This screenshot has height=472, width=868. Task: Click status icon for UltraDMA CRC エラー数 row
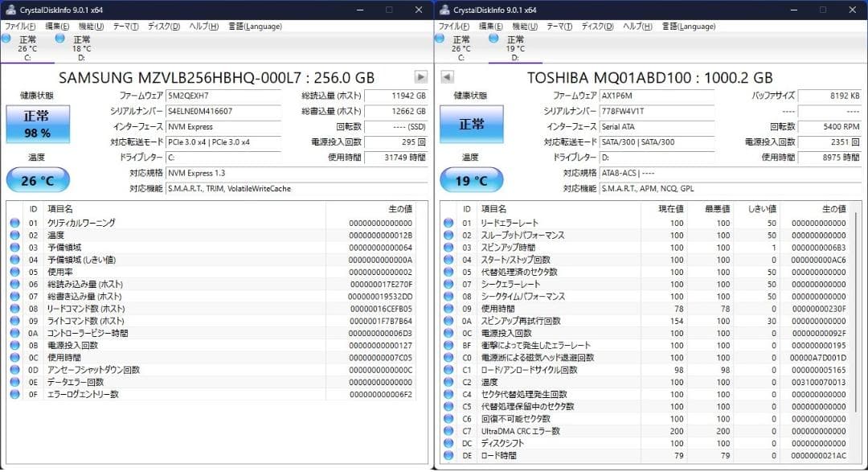coord(448,430)
